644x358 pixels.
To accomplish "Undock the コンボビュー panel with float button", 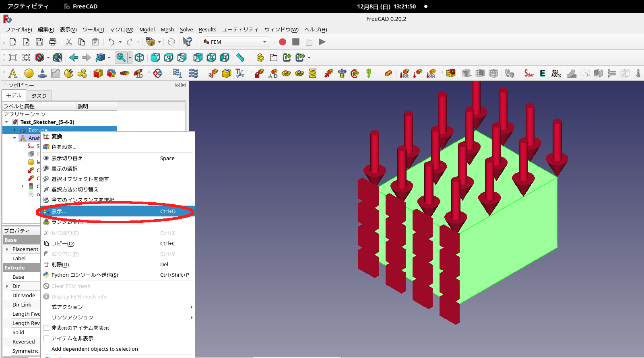I will click(x=178, y=85).
